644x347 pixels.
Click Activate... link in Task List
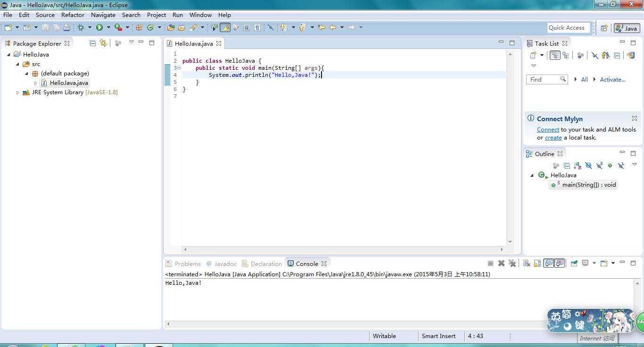click(612, 80)
